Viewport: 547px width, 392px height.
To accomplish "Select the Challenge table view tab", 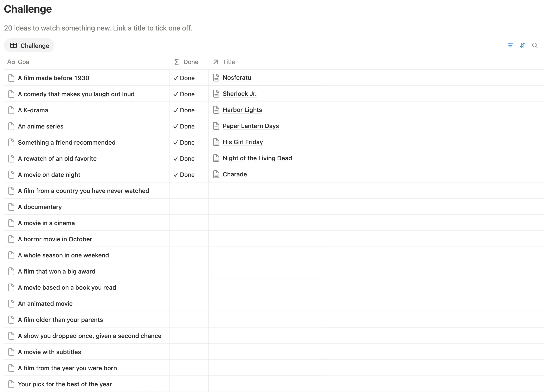I will pyautogui.click(x=29, y=46).
